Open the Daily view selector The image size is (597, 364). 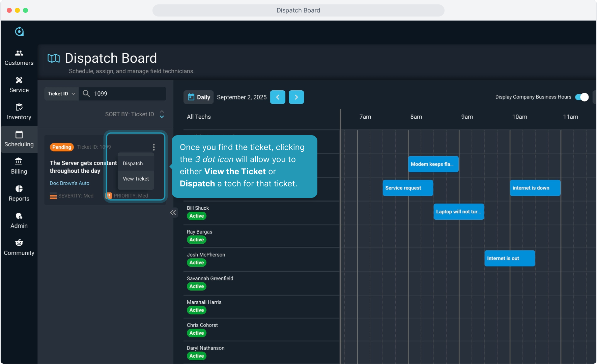tap(199, 97)
